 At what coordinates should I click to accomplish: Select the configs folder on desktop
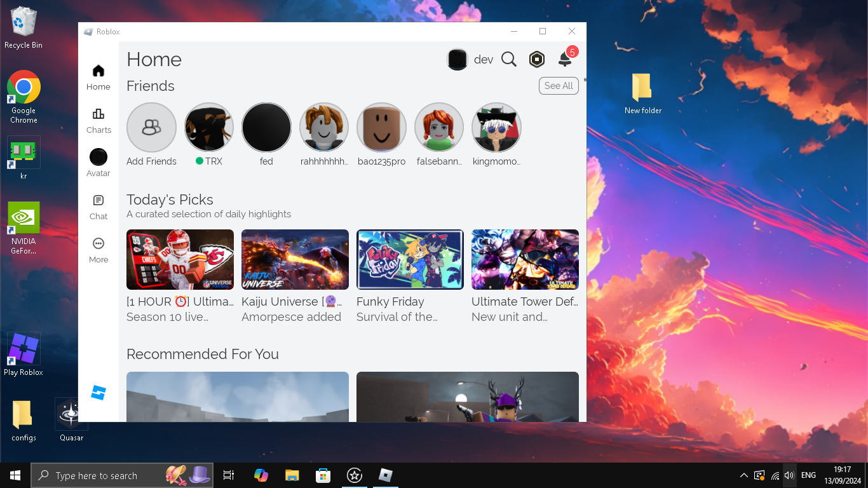[x=24, y=420]
